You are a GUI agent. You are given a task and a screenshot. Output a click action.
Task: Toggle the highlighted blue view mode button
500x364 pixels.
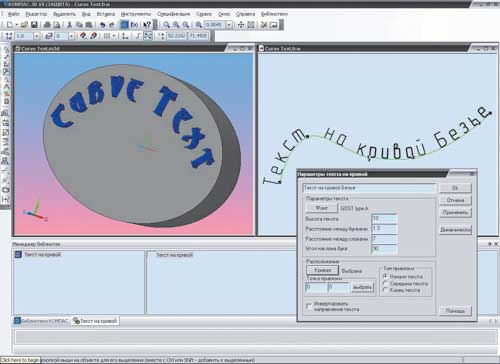tap(124, 25)
